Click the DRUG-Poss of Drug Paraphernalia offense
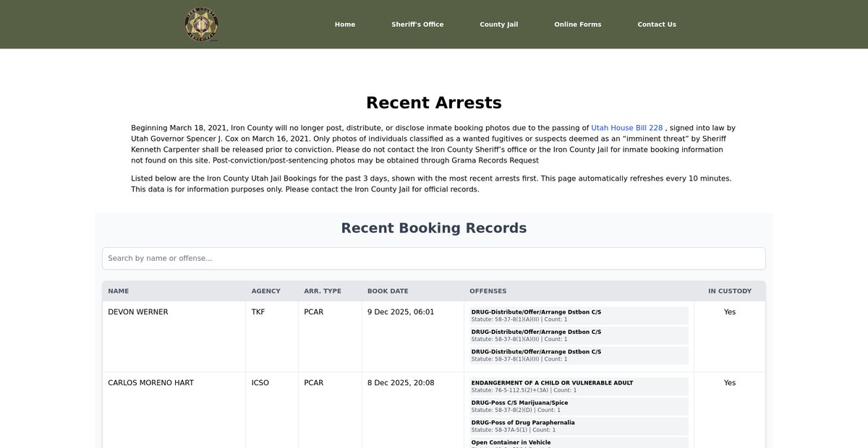This screenshot has height=448, width=868. (579, 426)
